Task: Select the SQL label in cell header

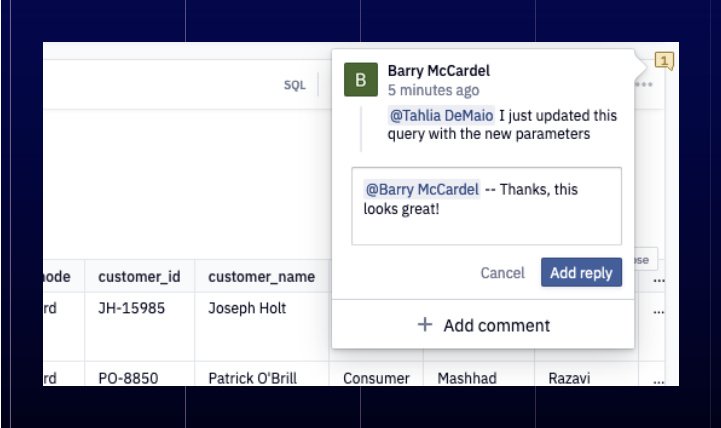Action: tap(294, 85)
